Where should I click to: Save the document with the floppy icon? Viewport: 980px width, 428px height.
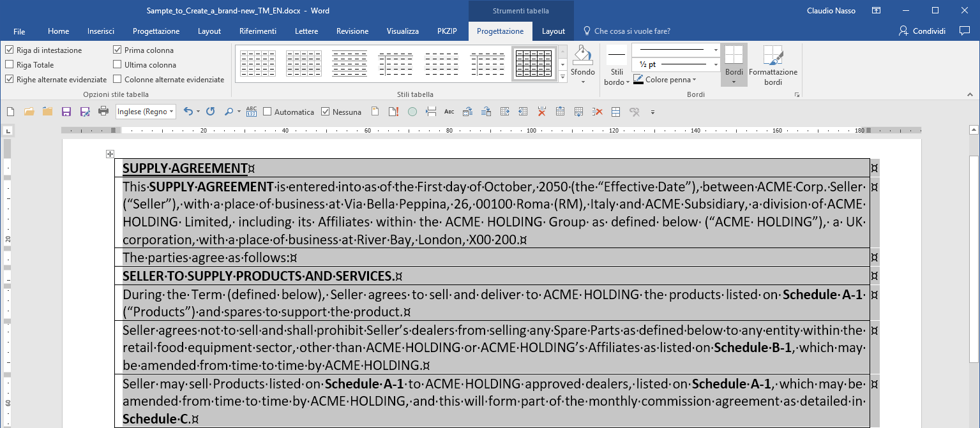pos(66,112)
